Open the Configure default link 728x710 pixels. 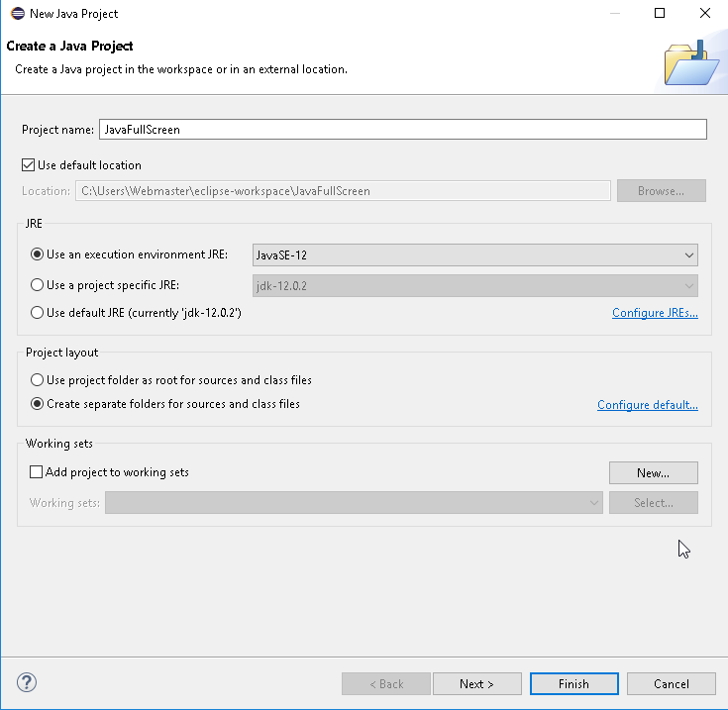tap(648, 405)
